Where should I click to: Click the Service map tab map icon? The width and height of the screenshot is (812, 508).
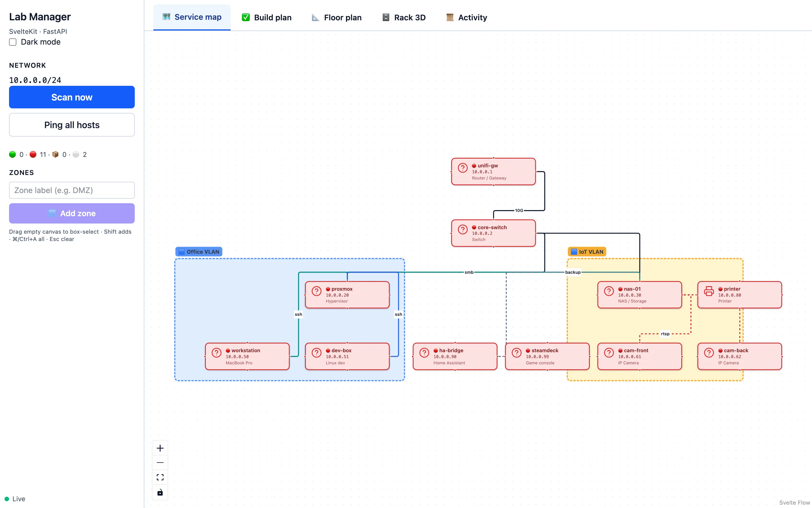click(x=166, y=17)
